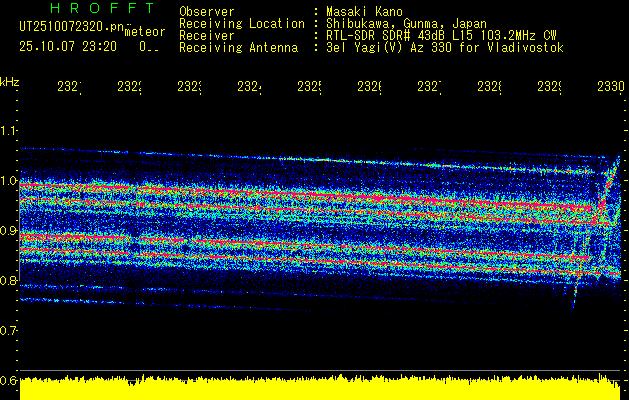
Task: Click the 0.9 kHz frequency axis label
Action: tap(8, 231)
